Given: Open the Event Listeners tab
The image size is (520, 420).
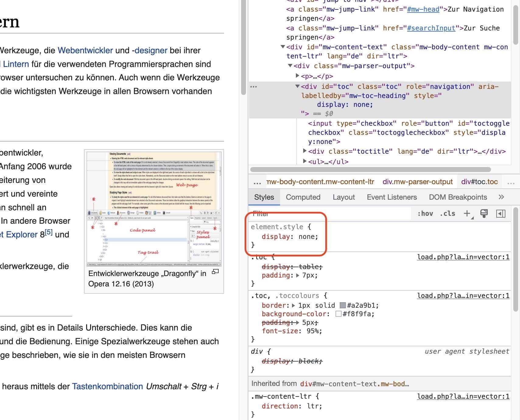Looking at the screenshot, I should [x=392, y=197].
